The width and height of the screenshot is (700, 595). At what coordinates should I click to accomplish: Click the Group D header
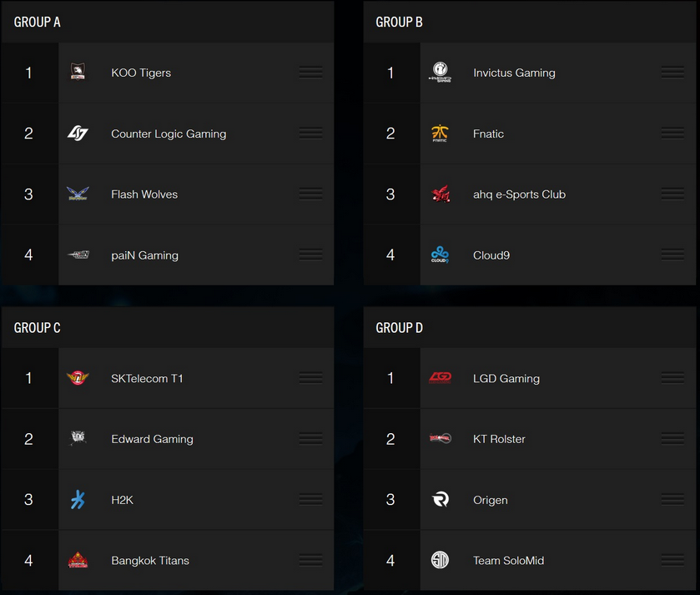400,328
